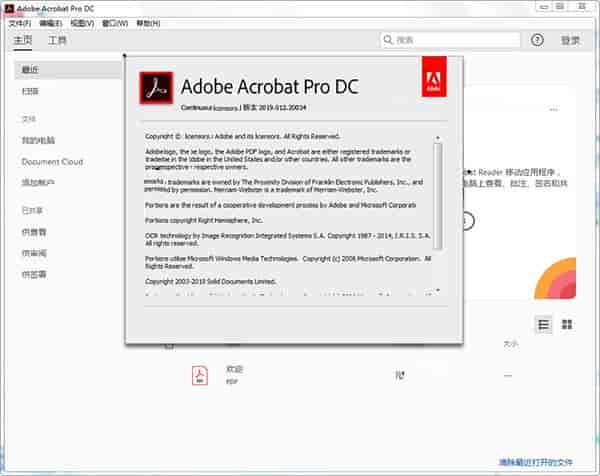Open the help question mark icon
Image resolution: width=600 pixels, height=476 pixels.
[537, 40]
